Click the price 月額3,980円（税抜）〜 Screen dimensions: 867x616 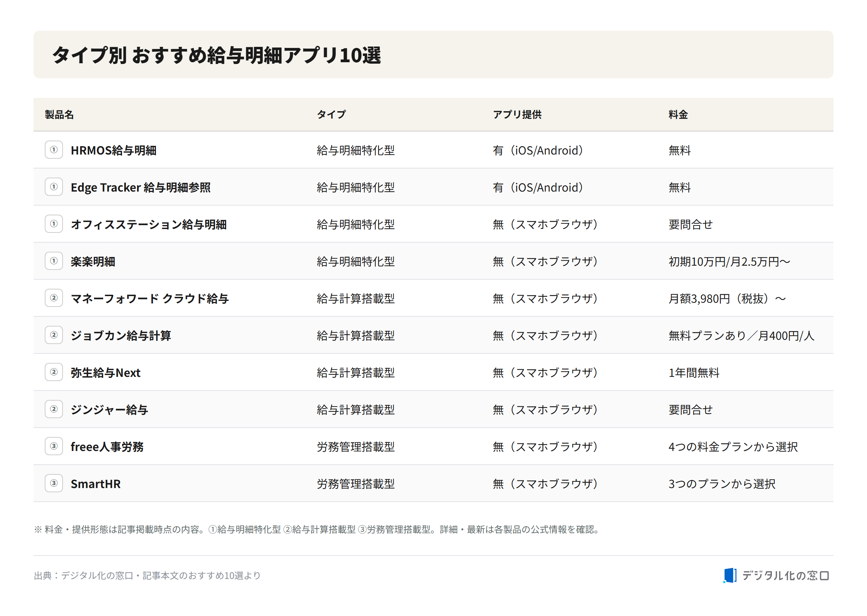click(x=727, y=299)
